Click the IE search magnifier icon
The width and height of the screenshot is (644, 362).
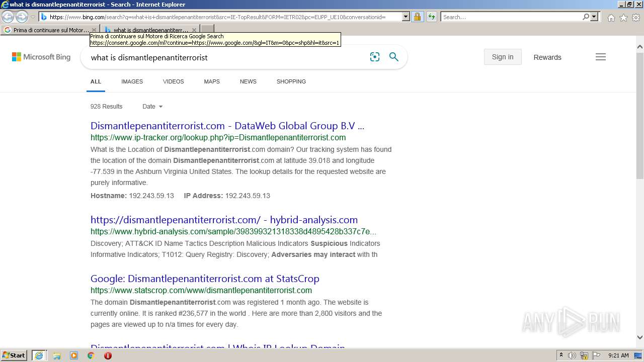click(586, 17)
